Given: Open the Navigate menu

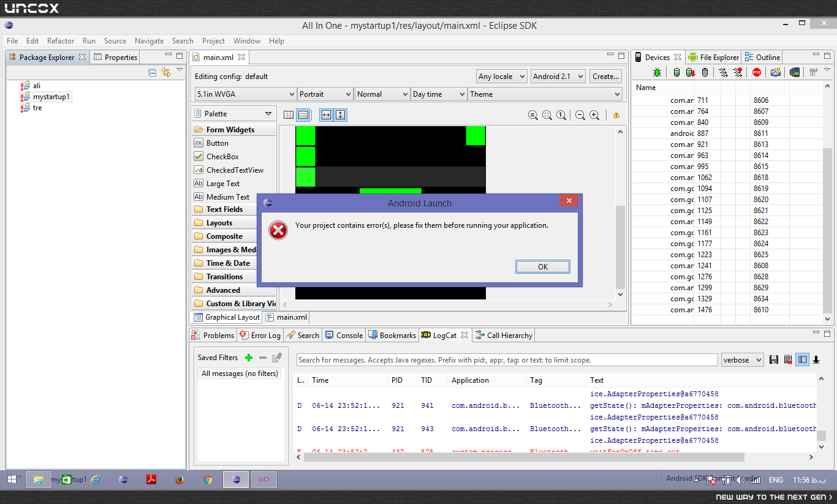Looking at the screenshot, I should click(x=149, y=41).
